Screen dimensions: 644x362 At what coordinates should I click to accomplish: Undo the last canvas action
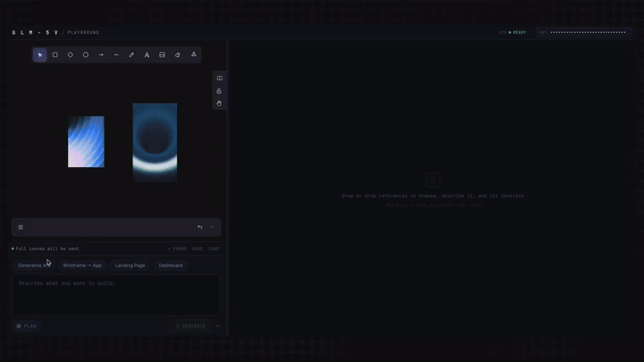pyautogui.click(x=199, y=227)
